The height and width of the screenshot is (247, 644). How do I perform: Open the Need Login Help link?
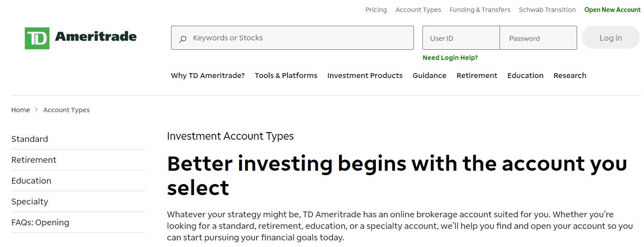click(450, 58)
